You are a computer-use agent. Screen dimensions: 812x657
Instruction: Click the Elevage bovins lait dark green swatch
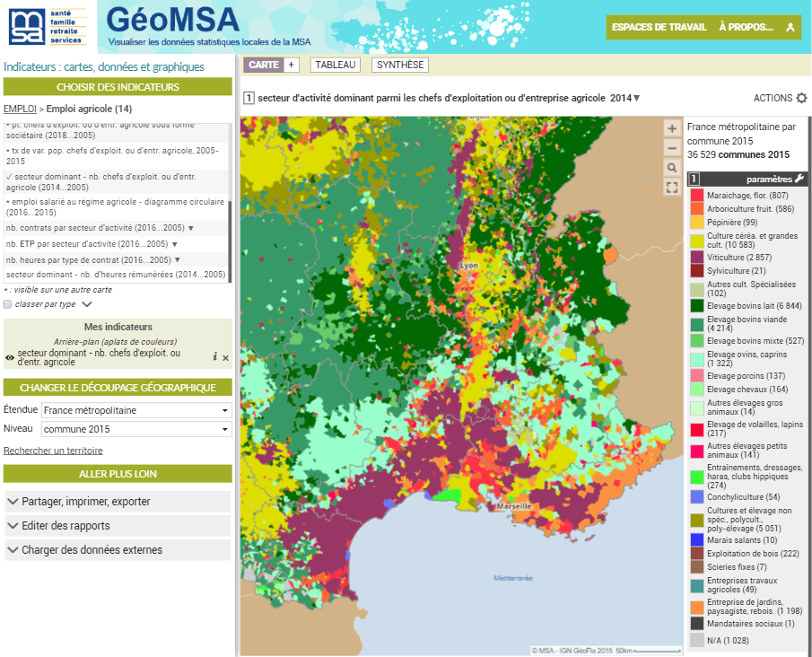click(697, 306)
